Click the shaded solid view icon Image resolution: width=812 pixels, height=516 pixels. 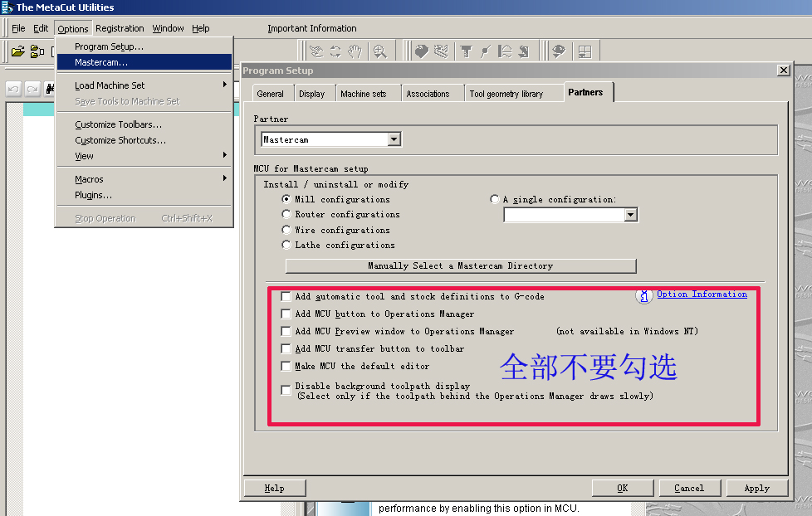(422, 51)
